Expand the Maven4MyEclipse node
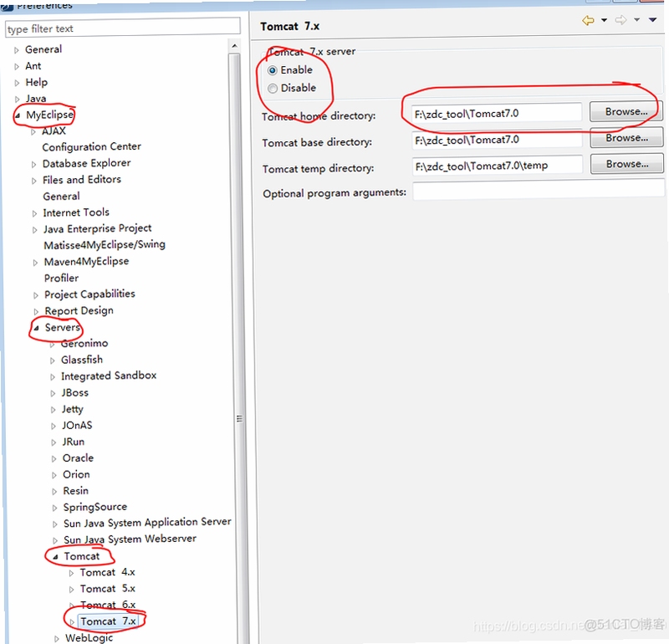Screen dimensions: 669x644 [x=35, y=263]
